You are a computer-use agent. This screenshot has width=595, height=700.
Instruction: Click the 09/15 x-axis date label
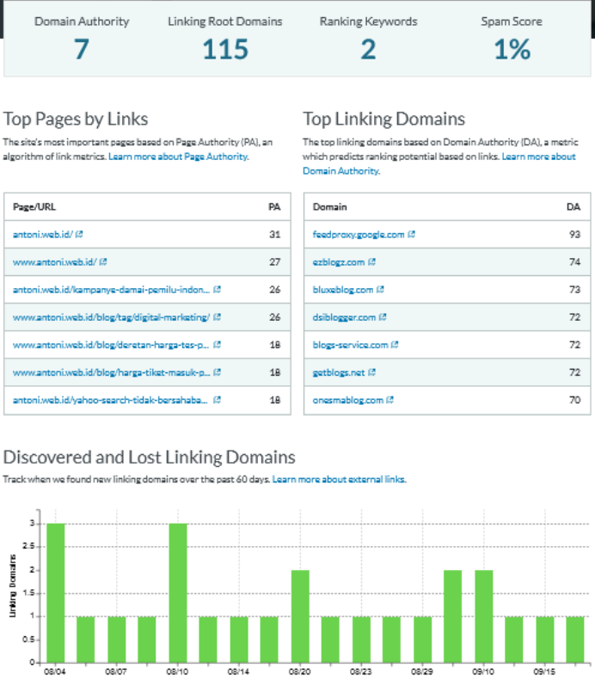click(544, 672)
